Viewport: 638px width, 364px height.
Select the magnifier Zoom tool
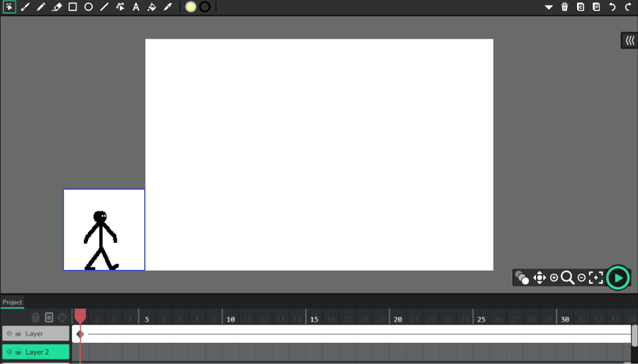coord(568,278)
